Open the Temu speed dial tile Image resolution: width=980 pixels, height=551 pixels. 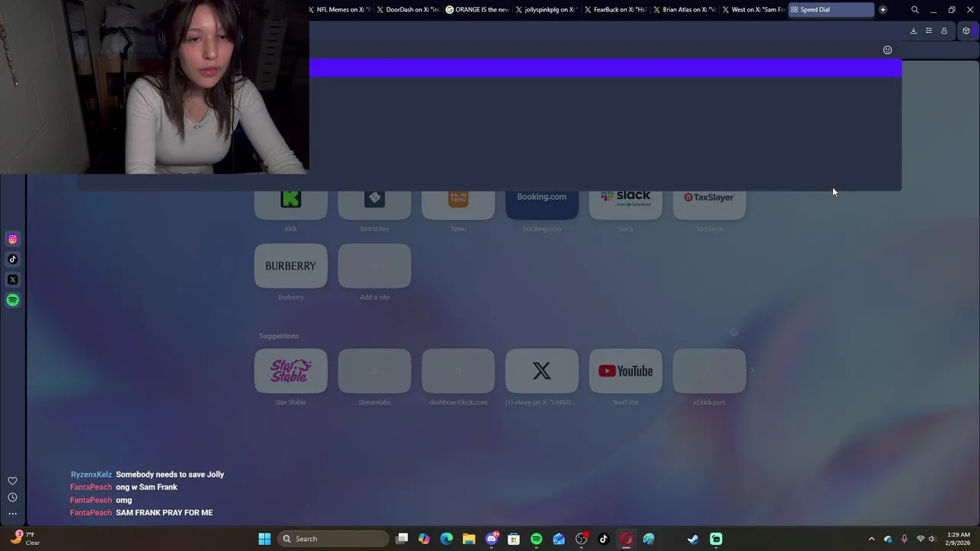(x=458, y=205)
